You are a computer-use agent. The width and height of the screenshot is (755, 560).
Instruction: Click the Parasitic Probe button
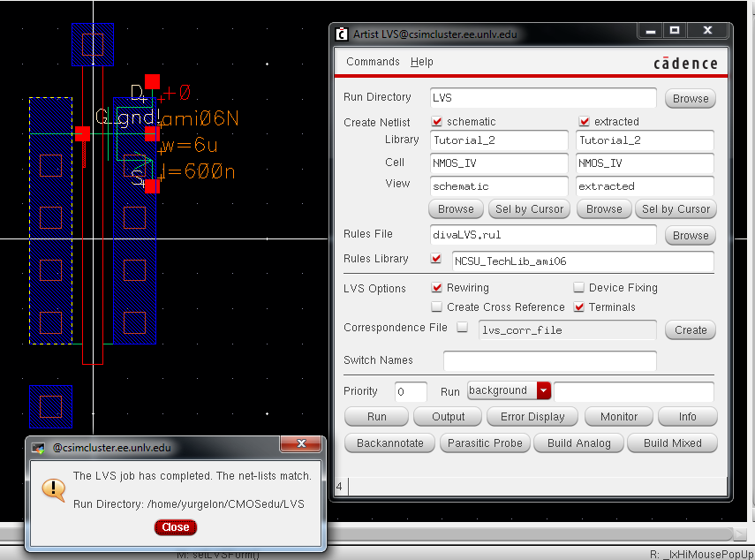pos(485,443)
